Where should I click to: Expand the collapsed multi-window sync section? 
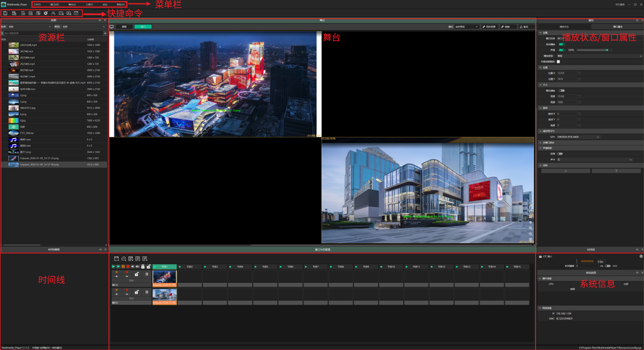[x=540, y=142]
